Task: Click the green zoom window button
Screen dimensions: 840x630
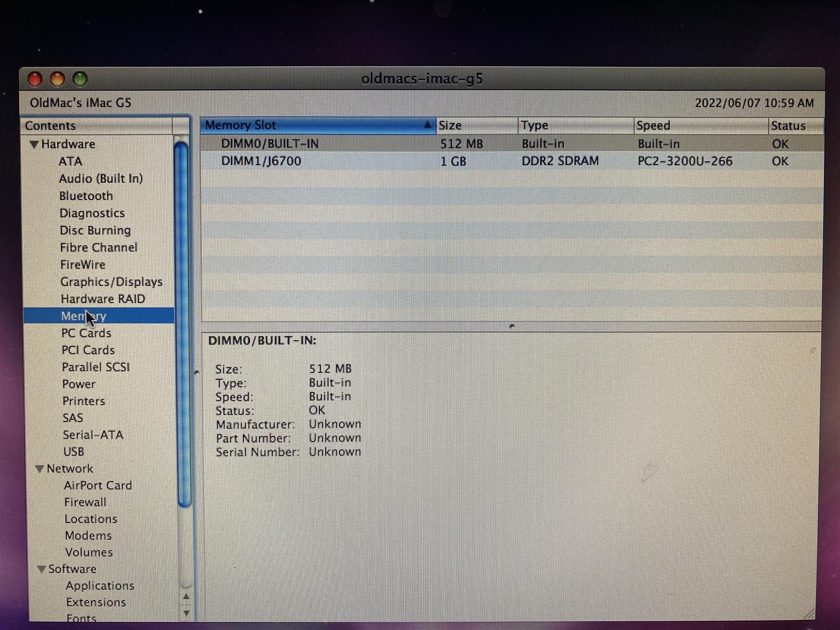Action: coord(80,79)
